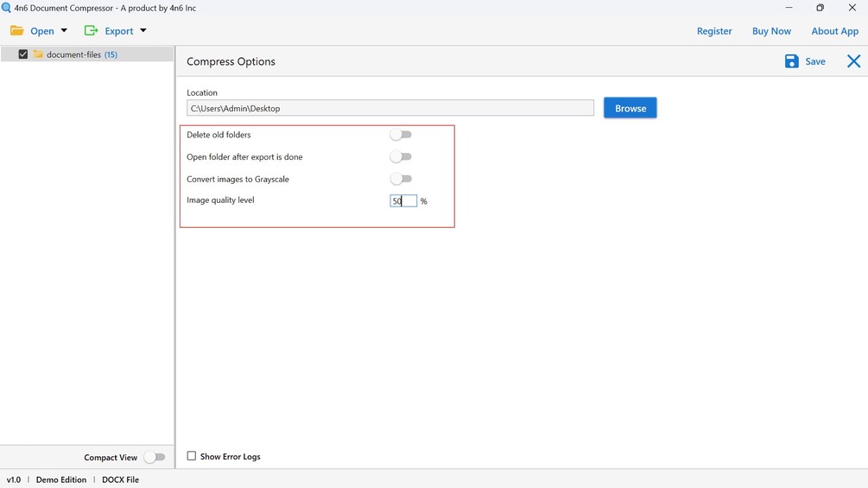Turn on Convert images to Grayscale

click(x=401, y=179)
